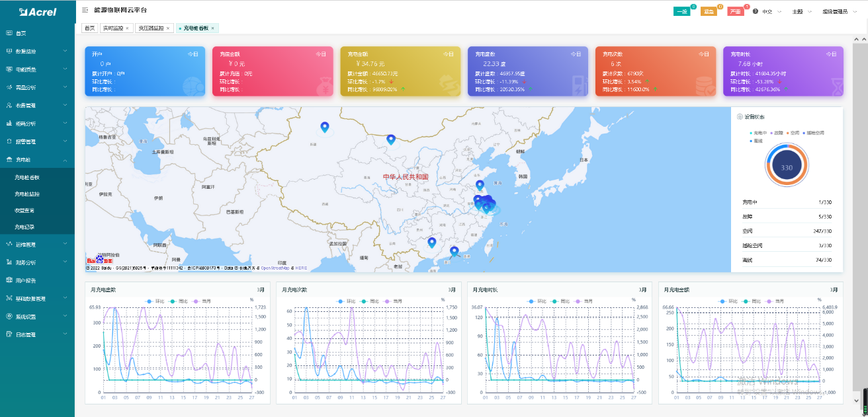
Task: Click the Acrel logo
Action: coord(37,11)
